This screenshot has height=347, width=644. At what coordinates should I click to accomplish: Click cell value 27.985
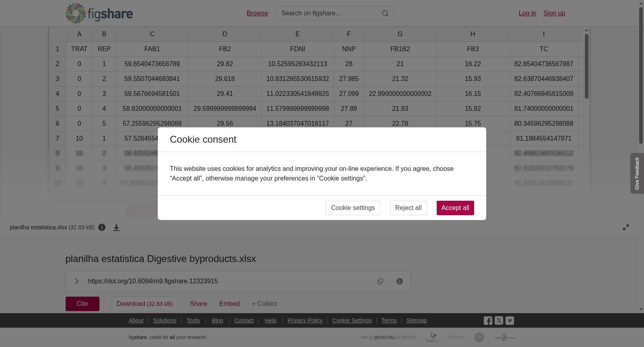[x=349, y=79]
